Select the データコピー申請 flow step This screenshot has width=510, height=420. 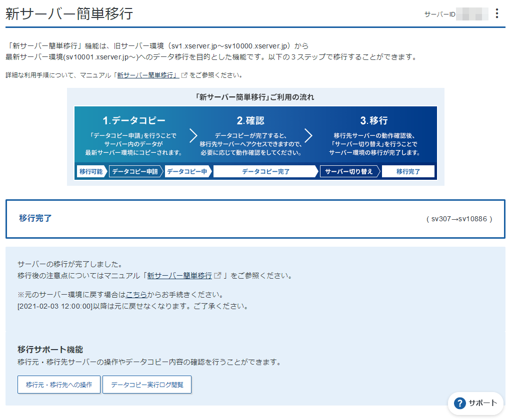pyautogui.click(x=135, y=171)
